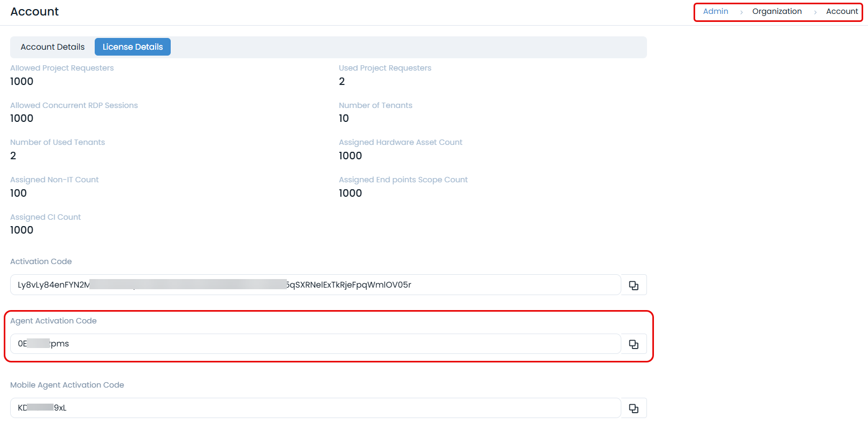
Task: Focus the Activation Code text field
Action: [x=315, y=285]
